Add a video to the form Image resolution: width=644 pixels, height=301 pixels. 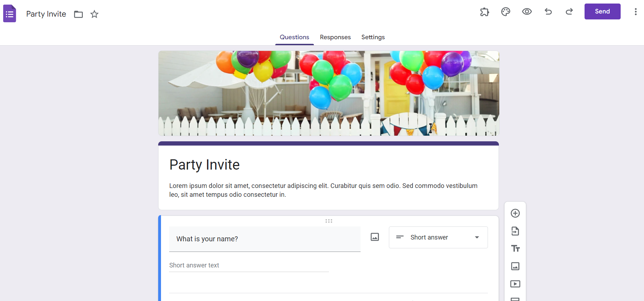tap(515, 284)
